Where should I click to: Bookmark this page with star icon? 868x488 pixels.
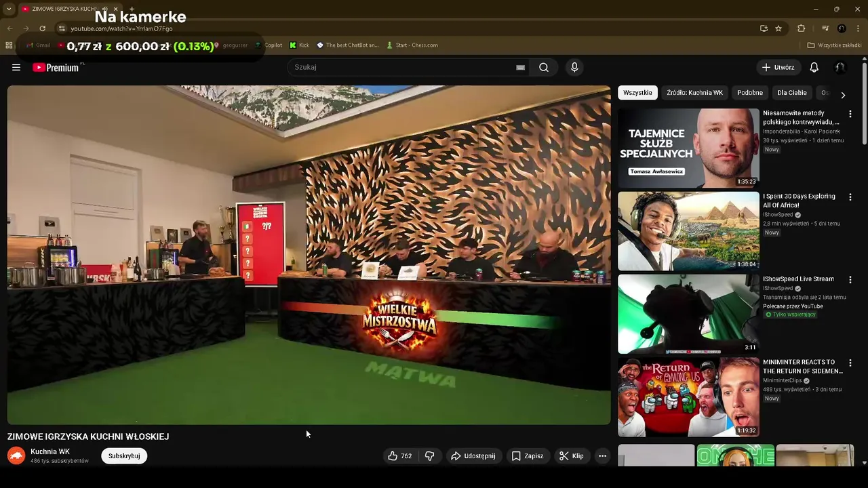click(778, 28)
